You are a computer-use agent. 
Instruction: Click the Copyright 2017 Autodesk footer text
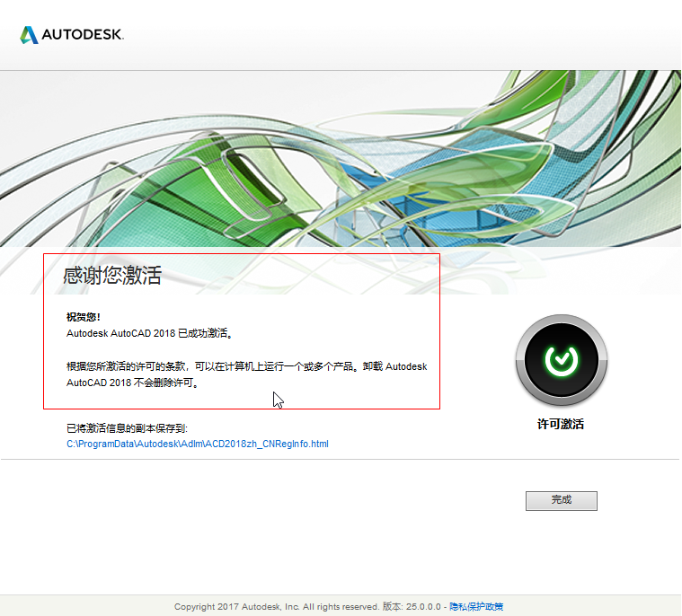coord(276,607)
